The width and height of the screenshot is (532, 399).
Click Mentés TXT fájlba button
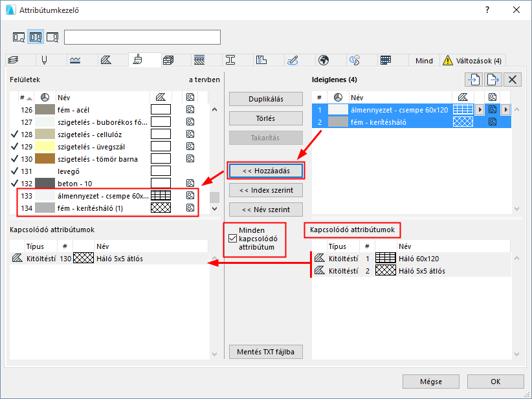(x=266, y=352)
